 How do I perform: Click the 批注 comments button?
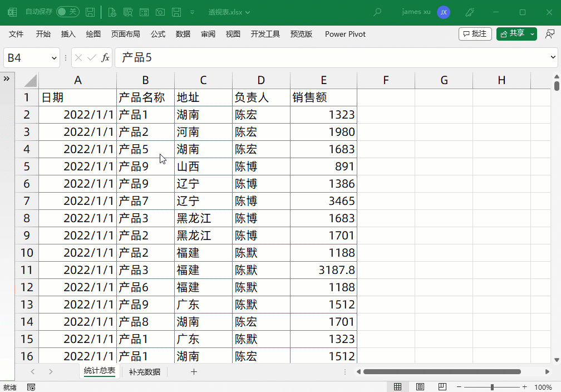pyautogui.click(x=475, y=34)
